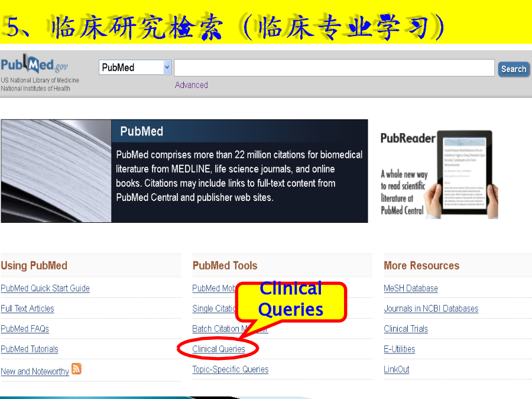The height and width of the screenshot is (399, 532).
Task: Go to Journals in NCBI Databases
Action: point(431,309)
